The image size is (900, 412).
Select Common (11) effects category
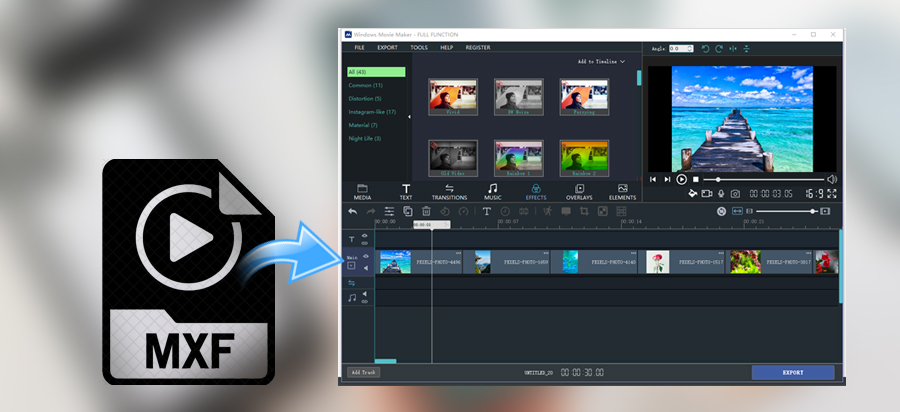[366, 85]
